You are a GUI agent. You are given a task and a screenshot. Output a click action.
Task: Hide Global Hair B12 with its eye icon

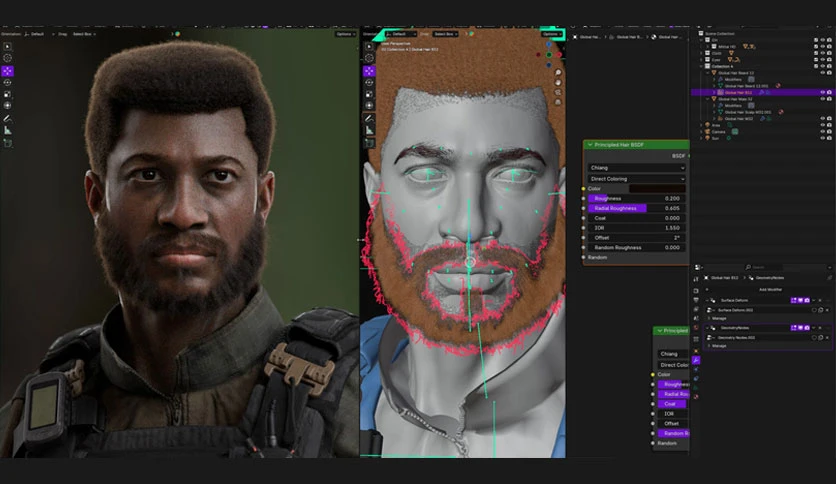[822, 92]
